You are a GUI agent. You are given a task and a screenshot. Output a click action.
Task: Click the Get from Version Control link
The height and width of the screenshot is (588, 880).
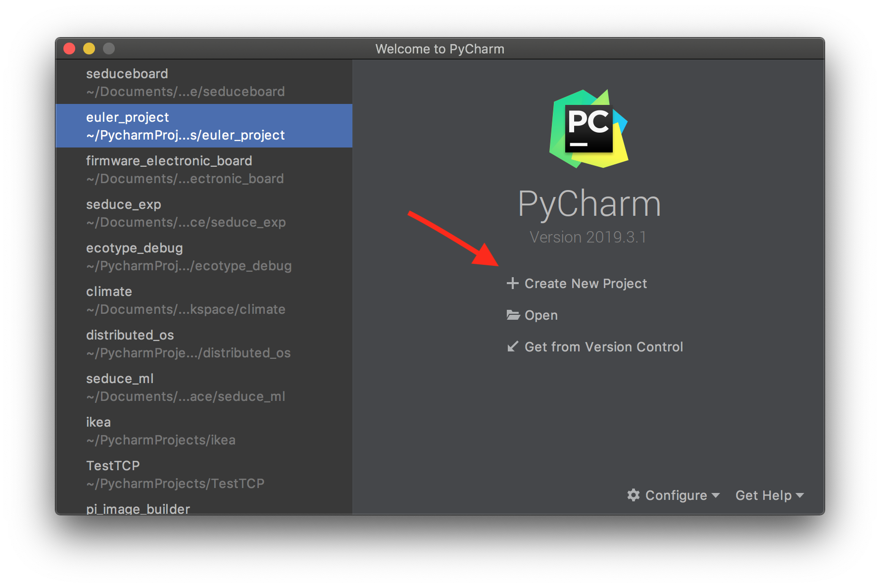click(x=604, y=347)
